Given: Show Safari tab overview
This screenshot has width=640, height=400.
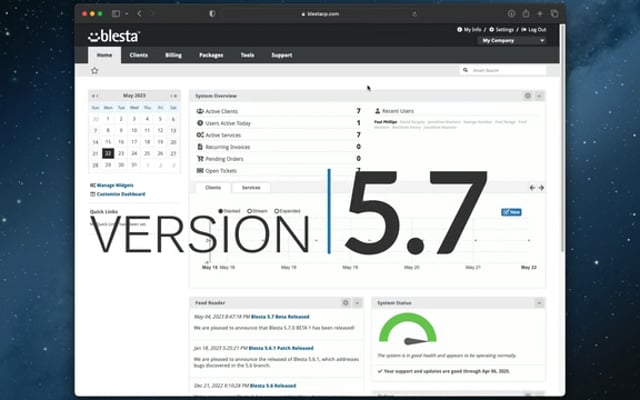Looking at the screenshot, I should (x=554, y=14).
